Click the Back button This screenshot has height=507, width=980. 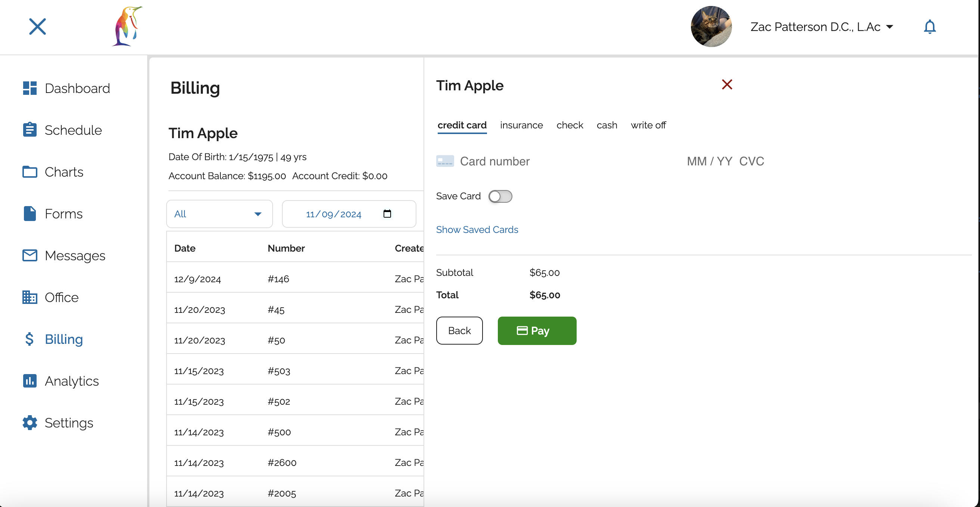459,331
